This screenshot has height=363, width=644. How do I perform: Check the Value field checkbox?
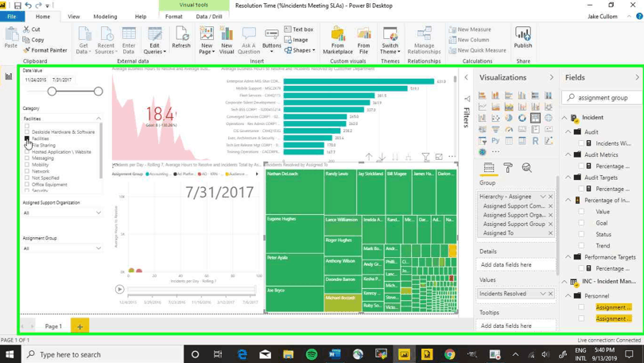pyautogui.click(x=581, y=212)
